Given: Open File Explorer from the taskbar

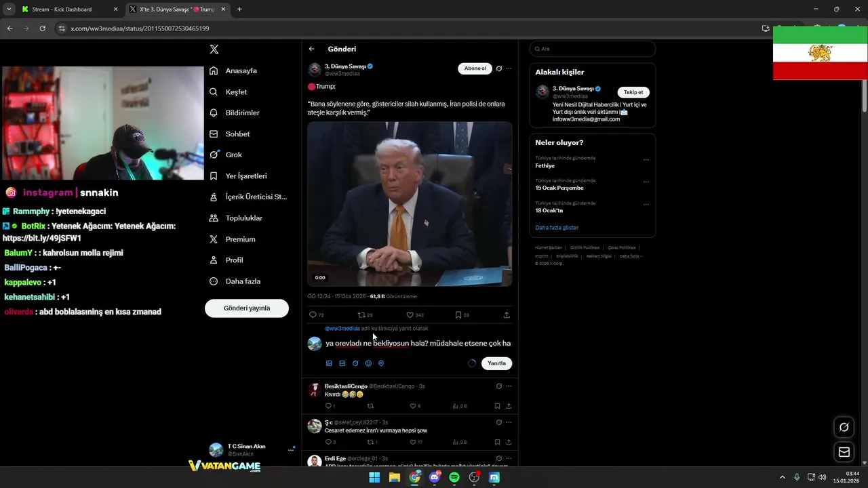Looking at the screenshot, I should (x=395, y=477).
